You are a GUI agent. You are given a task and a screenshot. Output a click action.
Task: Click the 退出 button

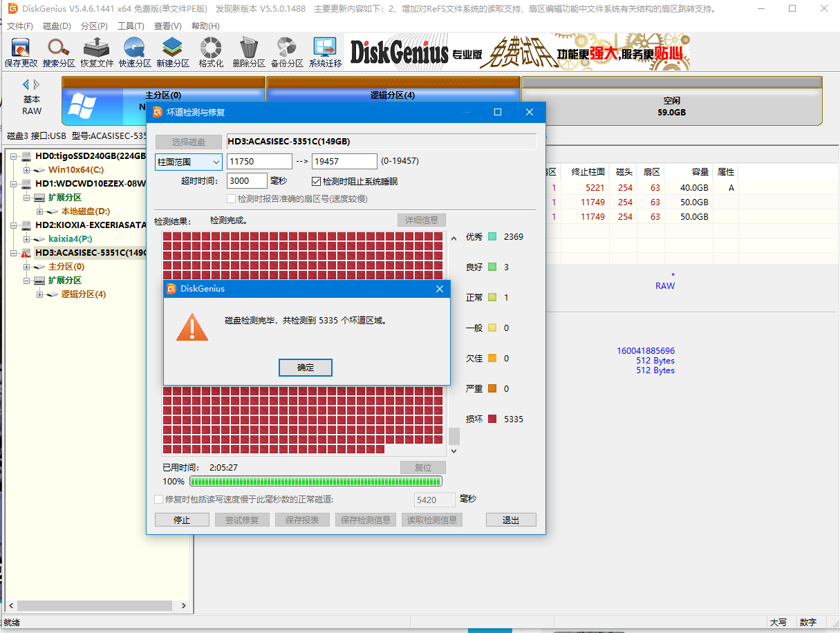pos(511,520)
